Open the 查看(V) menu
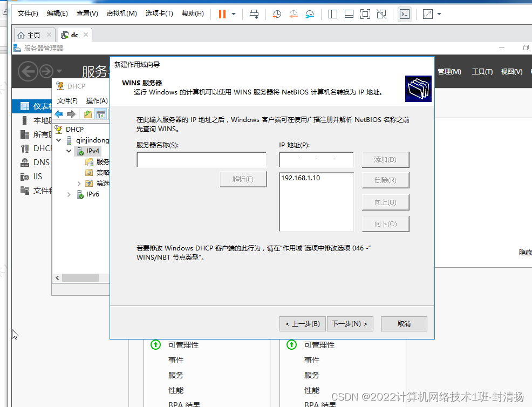Viewport: 532px width, 407px height. (87, 13)
